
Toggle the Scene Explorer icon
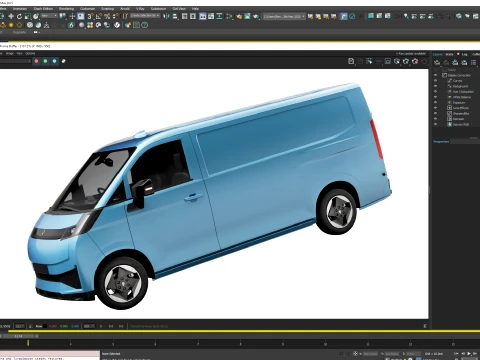184,16
